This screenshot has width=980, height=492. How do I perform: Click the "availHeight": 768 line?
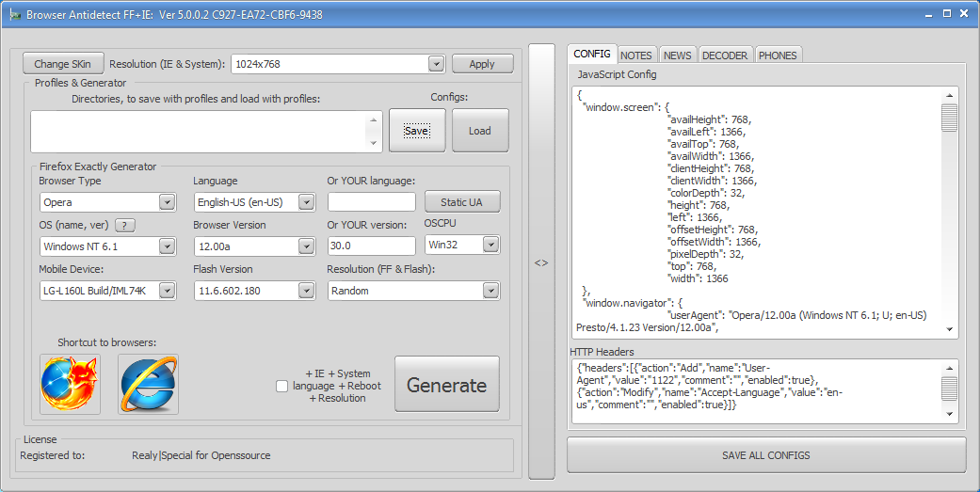710,119
